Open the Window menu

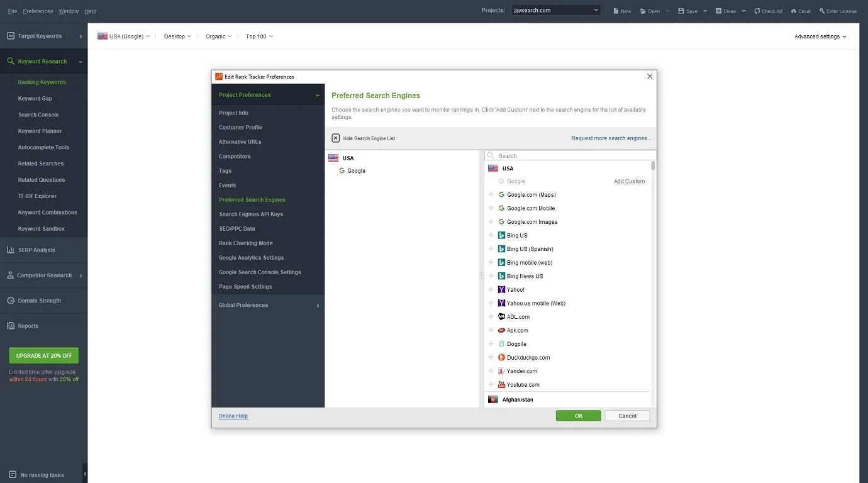(69, 11)
